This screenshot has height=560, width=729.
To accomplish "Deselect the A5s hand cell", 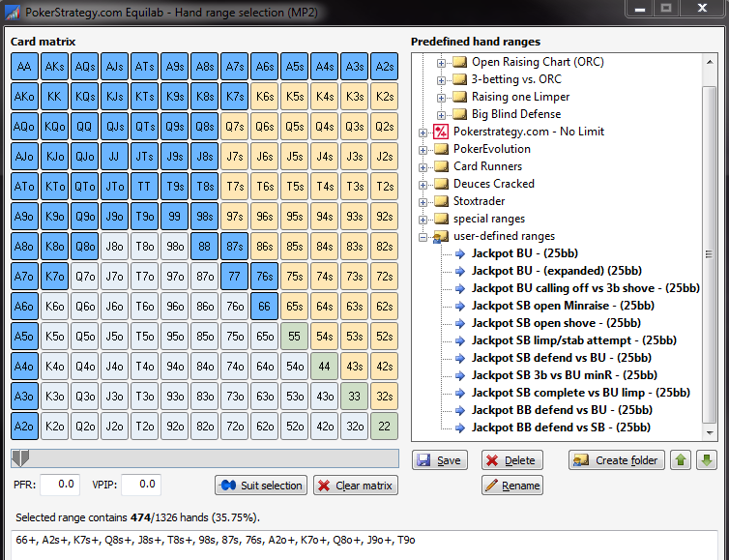I will tap(294, 67).
